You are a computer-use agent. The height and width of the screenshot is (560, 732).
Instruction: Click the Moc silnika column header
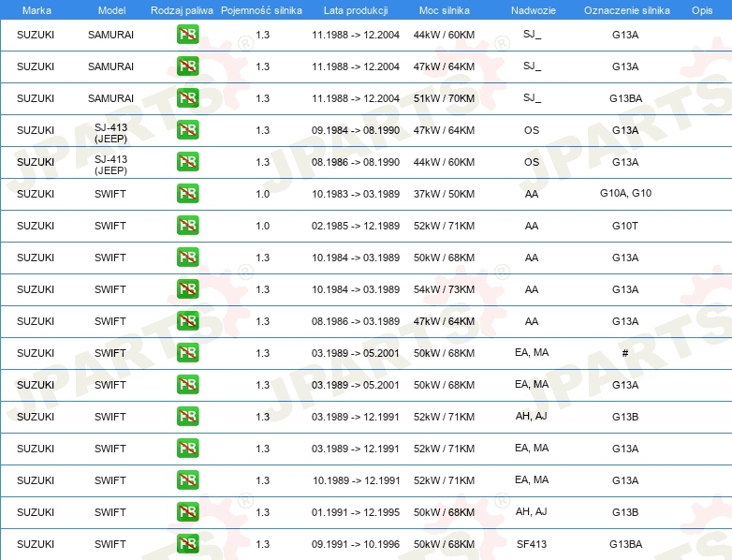coord(445,10)
